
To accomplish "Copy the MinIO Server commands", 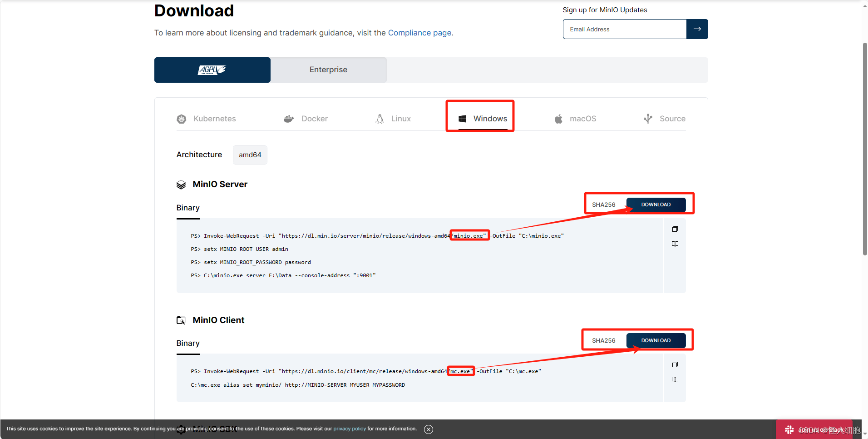I will point(675,229).
